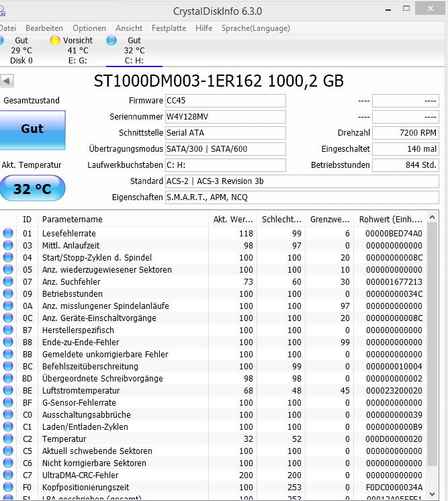This screenshot has height=501, width=448.
Task: Click the scrollbar down arrow of attribute list
Action: point(433,494)
